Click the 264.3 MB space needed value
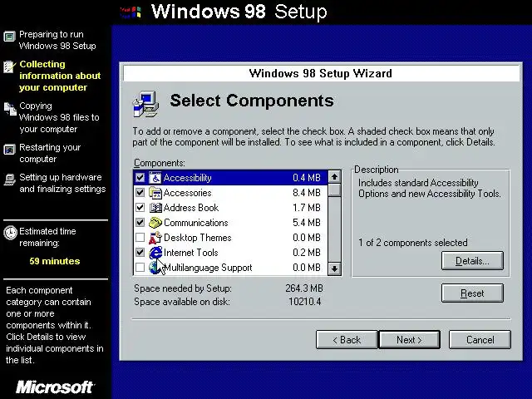Screen dimensions: 532x399 tap(304, 288)
